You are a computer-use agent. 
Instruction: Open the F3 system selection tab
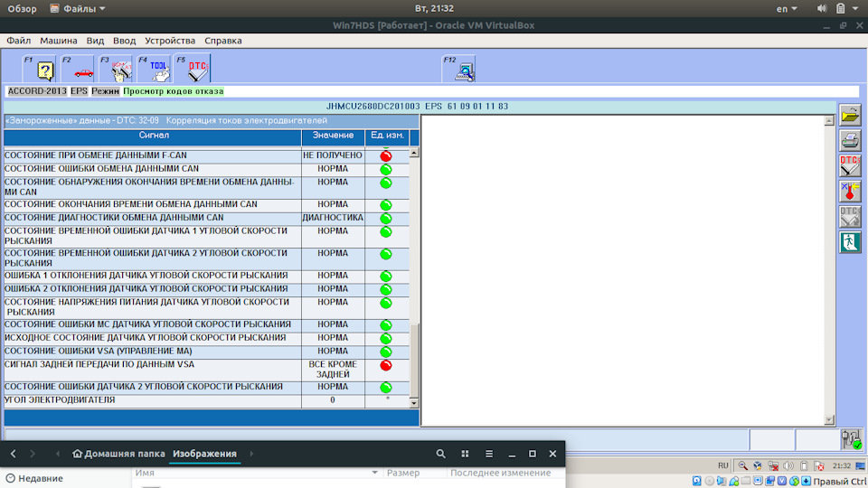(x=116, y=69)
